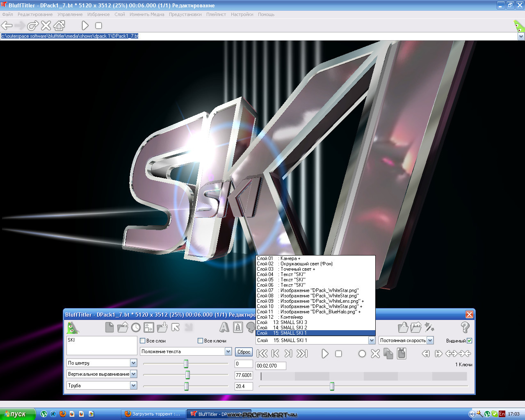Close the layer selector dropdown arrow
This screenshot has width=525, height=420.
pyautogui.click(x=372, y=340)
